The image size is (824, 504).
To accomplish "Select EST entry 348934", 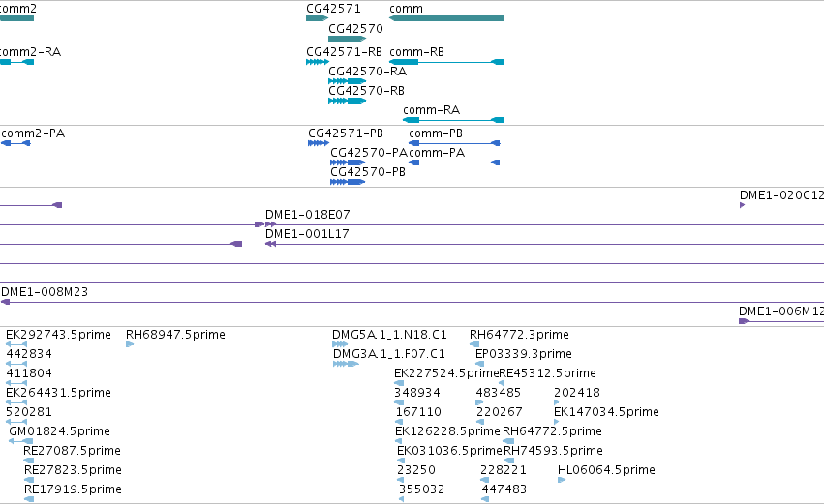I will pos(417,393).
